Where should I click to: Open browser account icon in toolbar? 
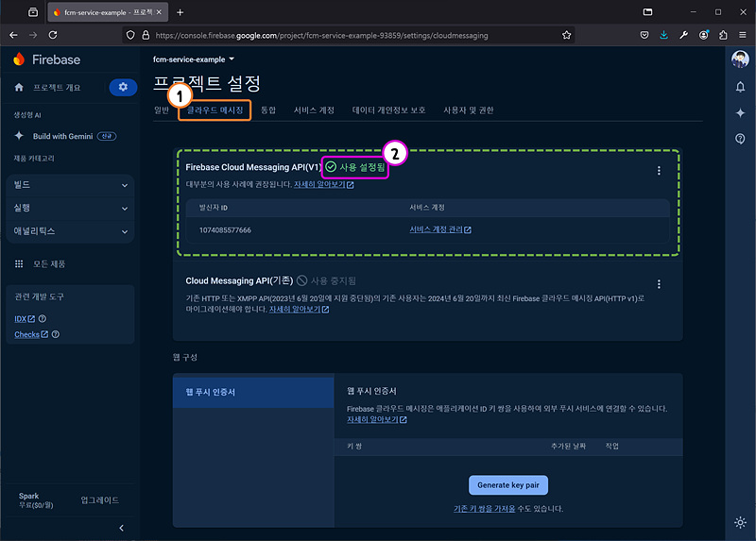[x=703, y=35]
